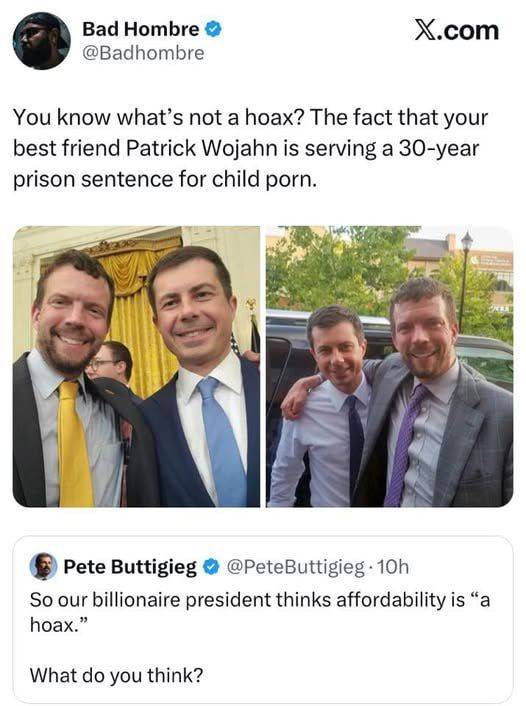Click the X.com logo
Screen dimensions: 526x706
point(456,31)
